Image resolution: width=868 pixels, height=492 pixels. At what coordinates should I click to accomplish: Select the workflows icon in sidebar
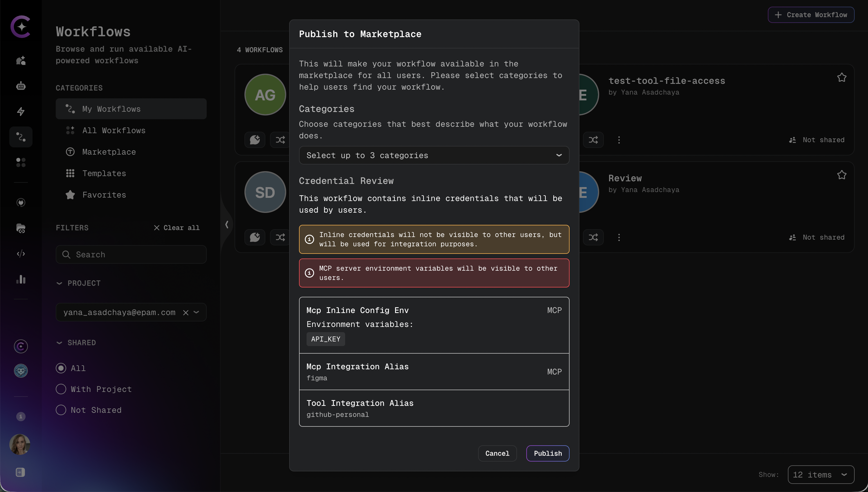tap(21, 137)
